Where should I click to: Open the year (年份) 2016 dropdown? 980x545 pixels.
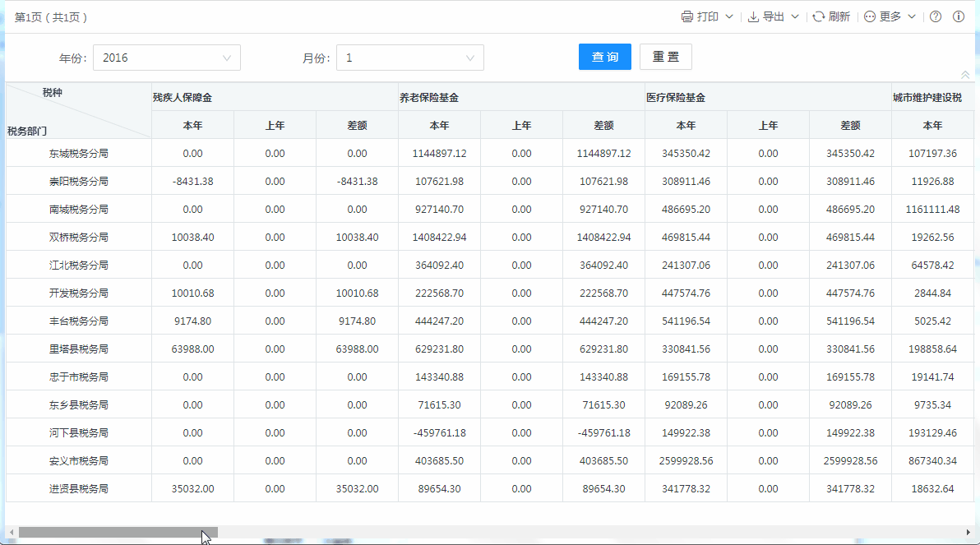click(167, 58)
